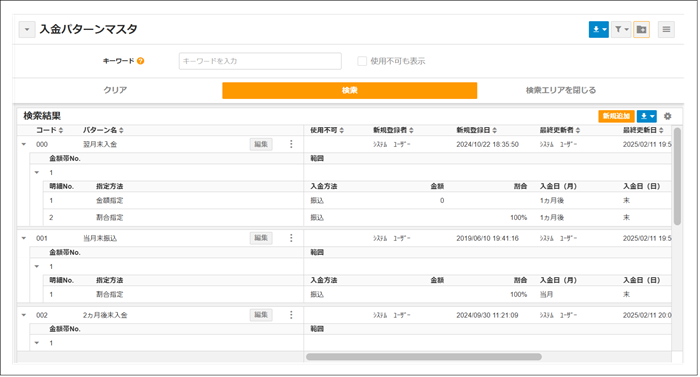Open the search results download dropdown
This screenshot has width=700, height=377.
646,116
